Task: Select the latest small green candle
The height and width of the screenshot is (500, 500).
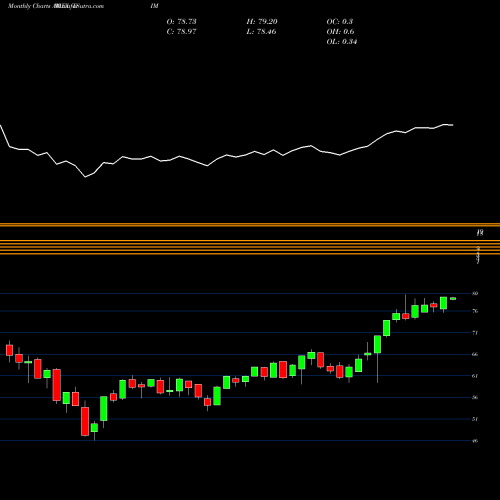Action: point(453,299)
